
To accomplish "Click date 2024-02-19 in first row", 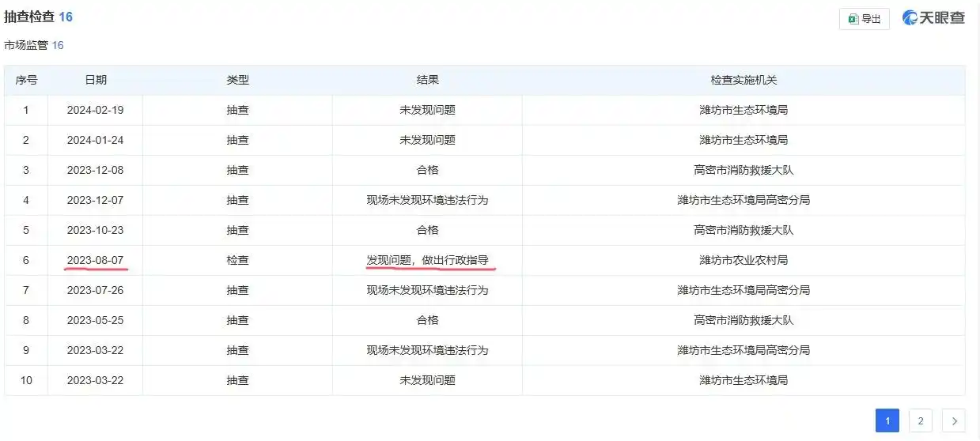I will coord(96,111).
